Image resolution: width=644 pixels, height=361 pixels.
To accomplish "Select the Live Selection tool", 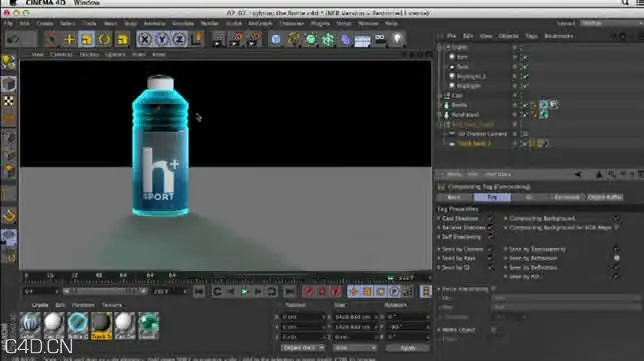I will [52, 39].
